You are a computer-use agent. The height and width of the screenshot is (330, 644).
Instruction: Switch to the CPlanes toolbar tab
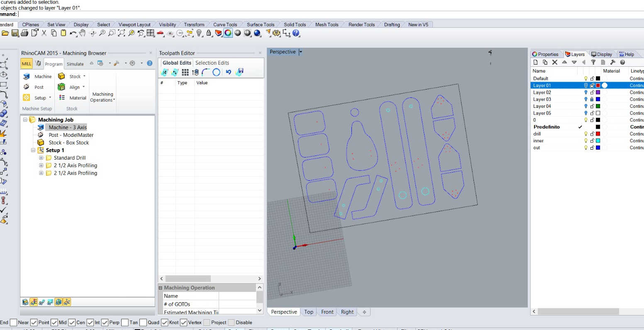pos(31,24)
